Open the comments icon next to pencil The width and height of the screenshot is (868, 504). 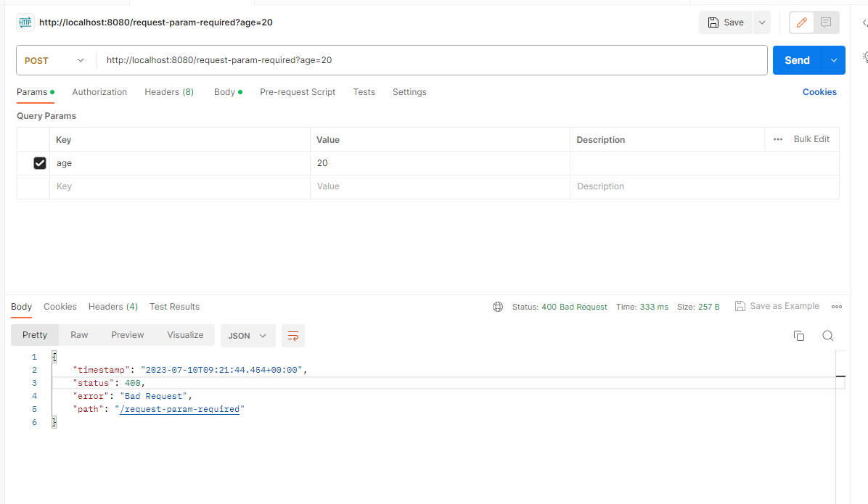coord(826,22)
